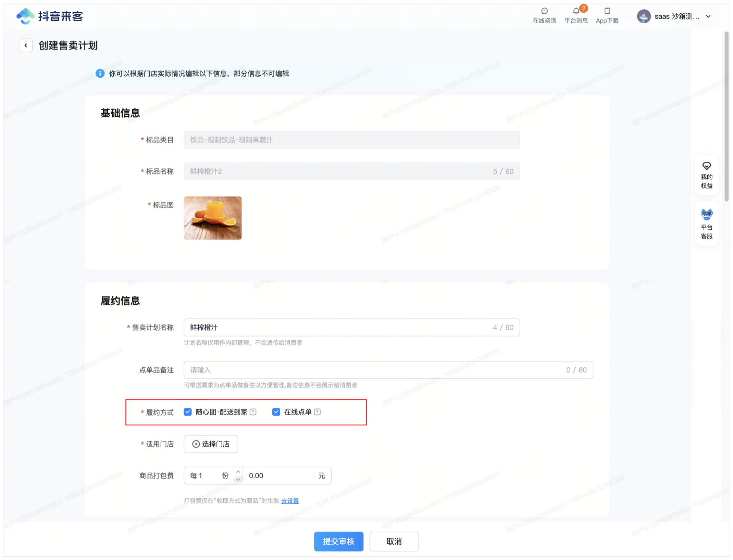Image resolution: width=733 pixels, height=560 pixels.
Task: 点击打包费数量的向下箭头
Action: pos(237,479)
